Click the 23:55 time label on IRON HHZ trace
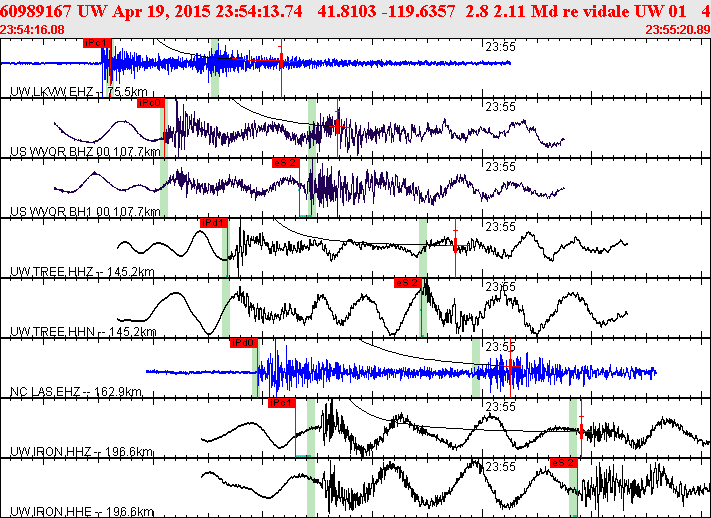Viewport: 711px width, 518px height. pos(501,406)
